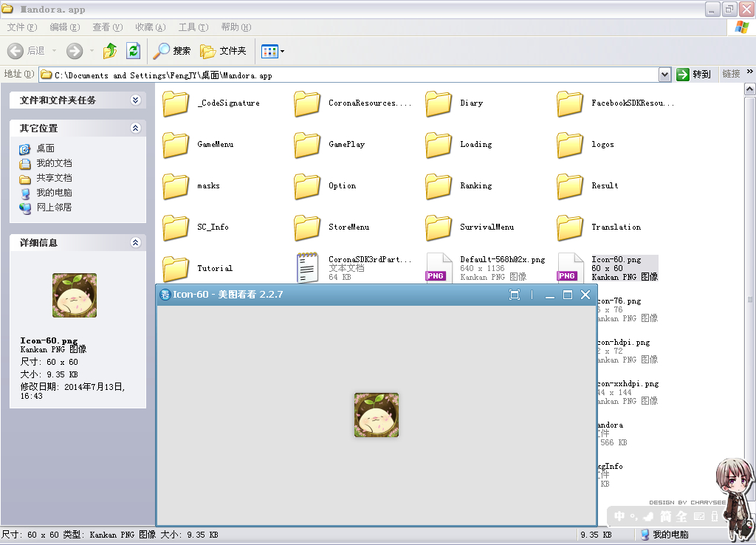Open the Views dropdown button

click(x=272, y=51)
